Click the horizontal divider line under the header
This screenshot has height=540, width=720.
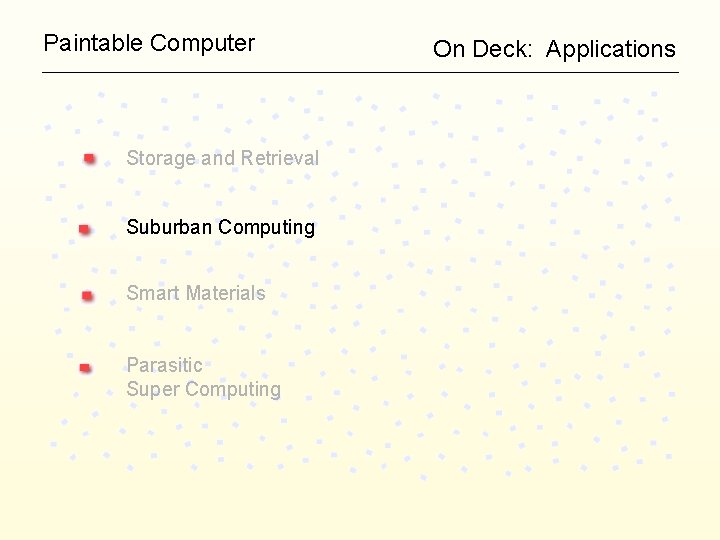360,72
